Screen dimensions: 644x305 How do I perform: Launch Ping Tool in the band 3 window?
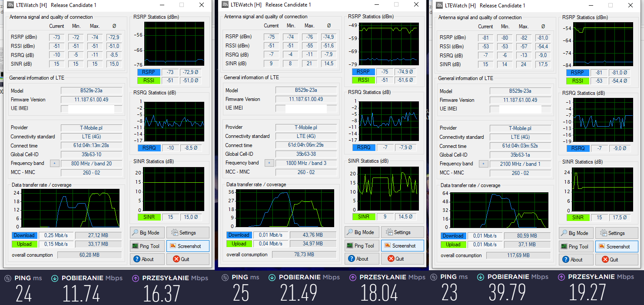pyautogui.click(x=362, y=245)
